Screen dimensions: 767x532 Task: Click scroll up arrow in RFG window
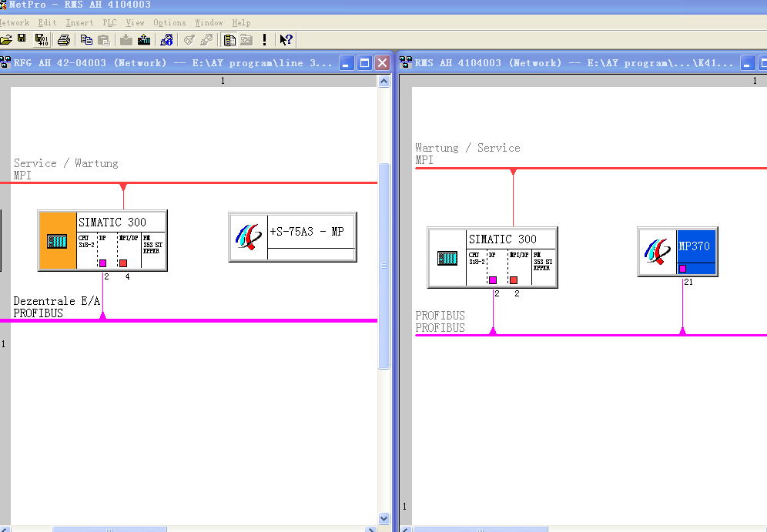384,81
